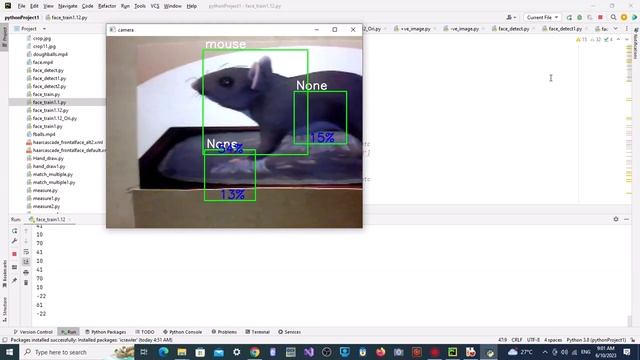Click the face_train1.12 Run tab
This screenshot has width=640, height=360.
pyautogui.click(x=50, y=220)
